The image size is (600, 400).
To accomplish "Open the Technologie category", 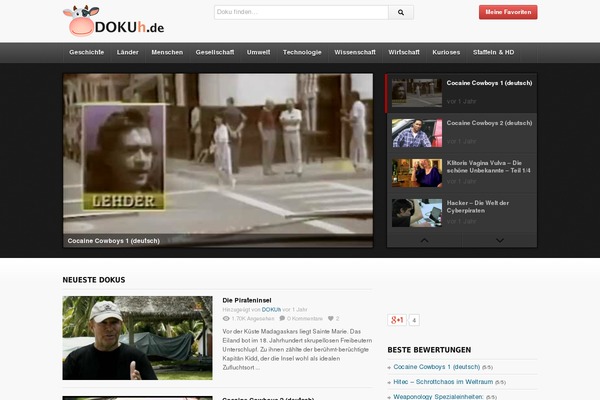I will coord(302,52).
